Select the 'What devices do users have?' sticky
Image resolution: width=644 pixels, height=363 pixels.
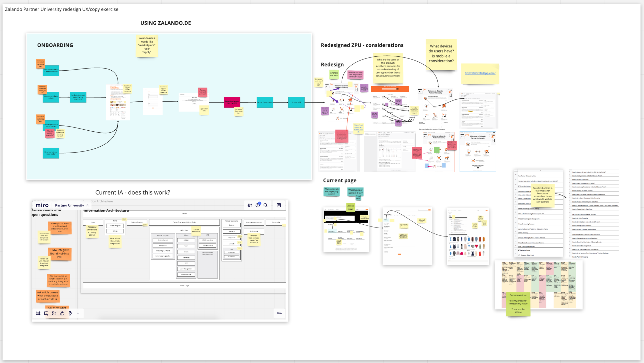click(441, 54)
